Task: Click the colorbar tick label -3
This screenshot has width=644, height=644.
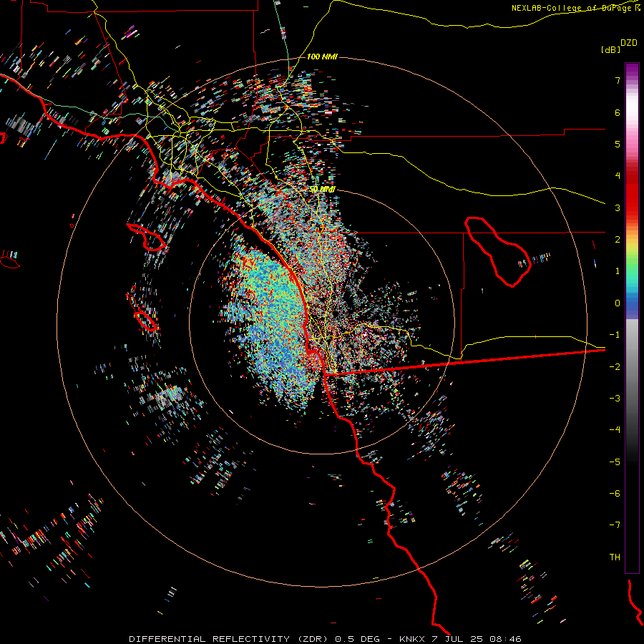Action: point(615,399)
